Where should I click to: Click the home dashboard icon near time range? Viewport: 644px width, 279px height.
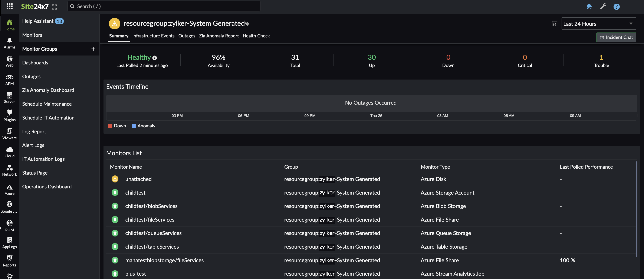(x=555, y=24)
